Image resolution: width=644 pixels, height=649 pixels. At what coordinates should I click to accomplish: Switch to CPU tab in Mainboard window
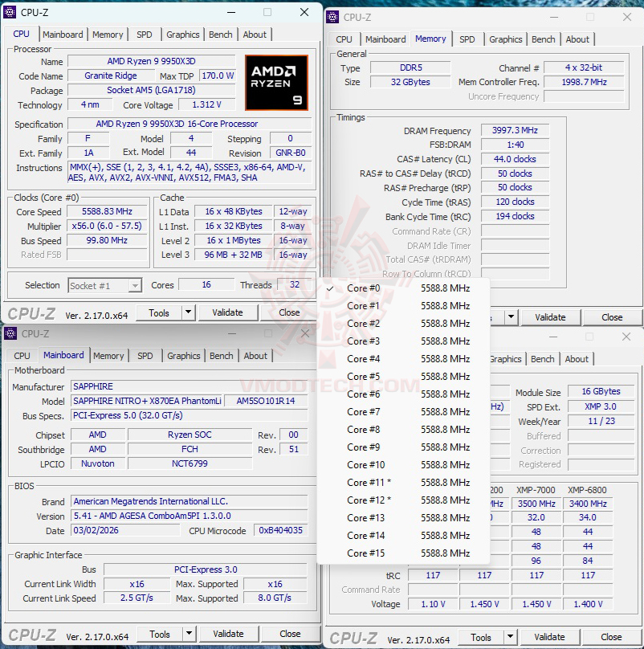click(22, 356)
